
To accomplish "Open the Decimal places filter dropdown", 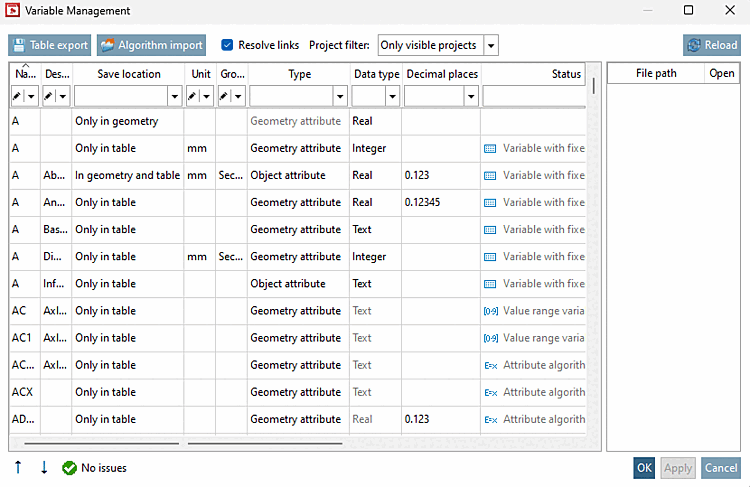I will 471,97.
